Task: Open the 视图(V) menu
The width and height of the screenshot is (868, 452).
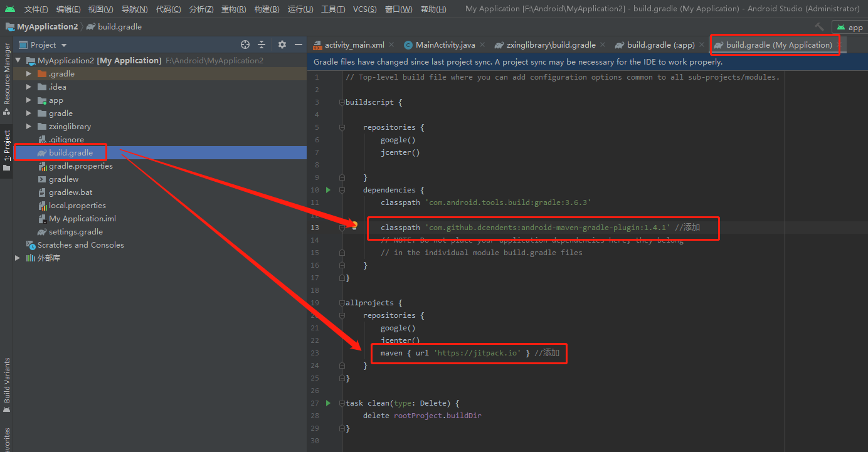Action: (x=100, y=9)
